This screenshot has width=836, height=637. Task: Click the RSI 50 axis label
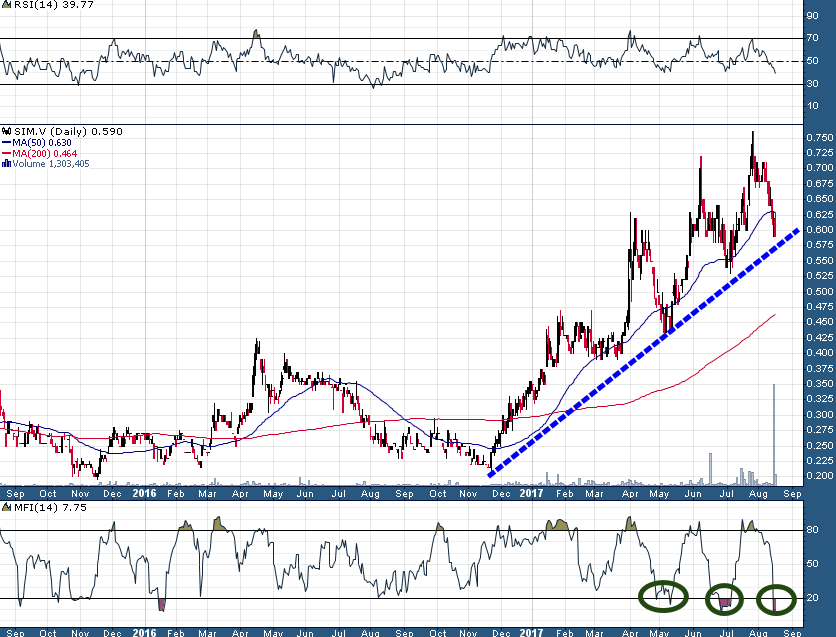click(x=813, y=61)
